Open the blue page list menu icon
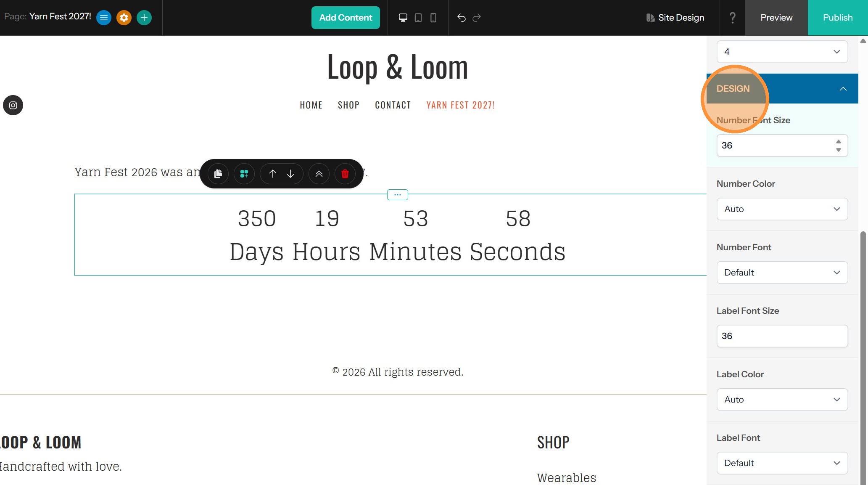Image resolution: width=868 pixels, height=485 pixels. click(x=104, y=18)
